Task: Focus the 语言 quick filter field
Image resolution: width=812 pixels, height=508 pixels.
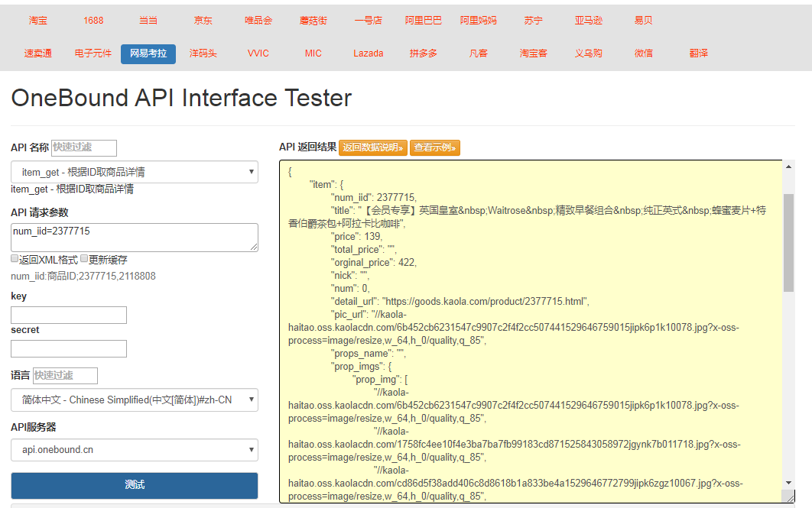Action: point(65,376)
